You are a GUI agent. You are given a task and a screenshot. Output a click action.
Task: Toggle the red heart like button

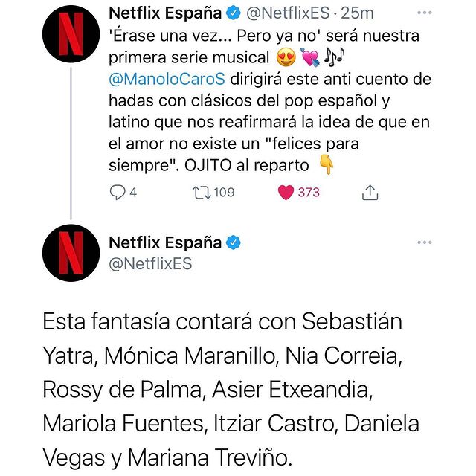pos(285,193)
